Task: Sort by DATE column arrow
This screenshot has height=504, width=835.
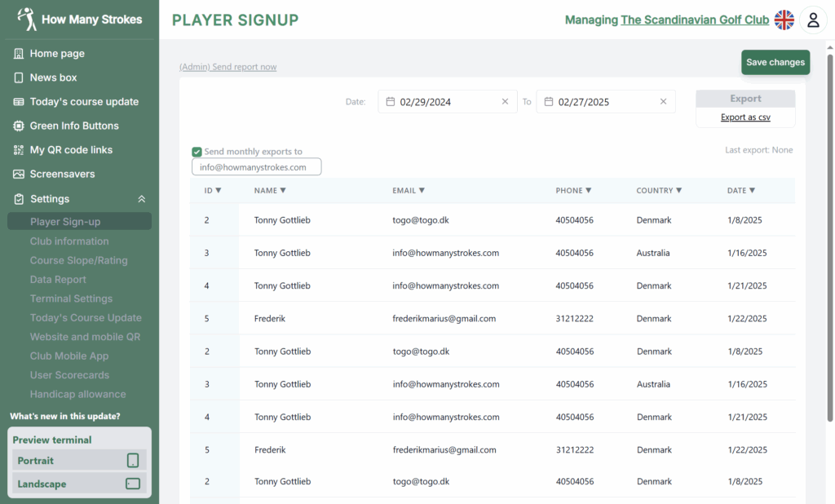Action: (x=753, y=190)
